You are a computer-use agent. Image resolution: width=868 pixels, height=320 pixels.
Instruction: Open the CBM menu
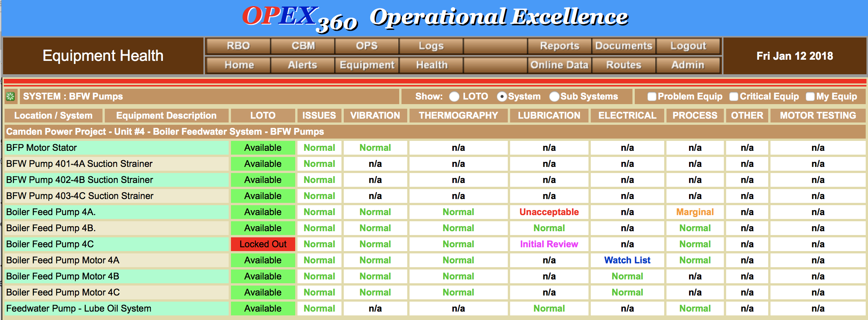pyautogui.click(x=303, y=46)
